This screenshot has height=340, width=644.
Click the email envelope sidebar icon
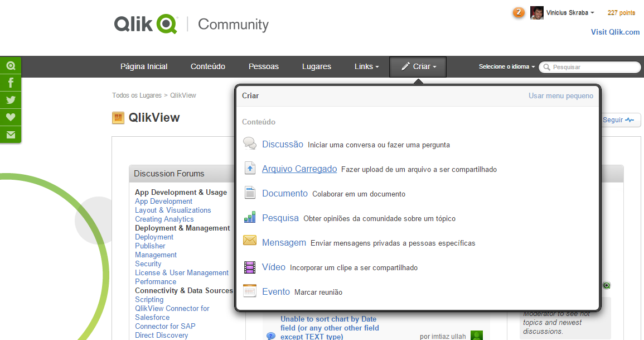tap(11, 135)
